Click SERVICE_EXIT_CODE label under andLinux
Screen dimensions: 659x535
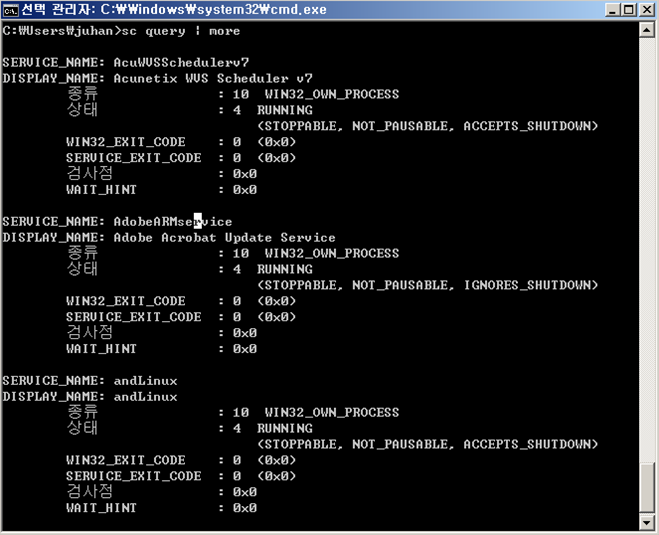pyautogui.click(x=134, y=476)
